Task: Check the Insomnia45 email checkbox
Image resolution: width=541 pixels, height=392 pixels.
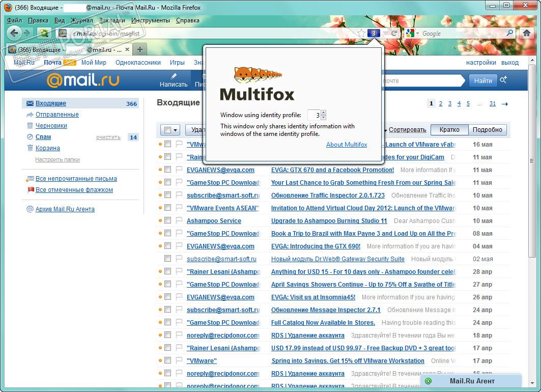Action: click(x=167, y=297)
